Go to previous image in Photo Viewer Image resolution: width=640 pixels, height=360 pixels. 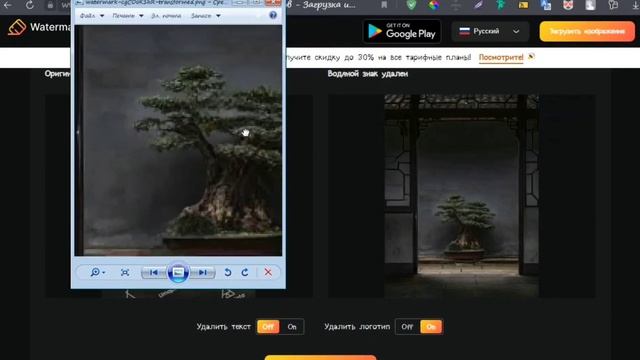pos(154,272)
